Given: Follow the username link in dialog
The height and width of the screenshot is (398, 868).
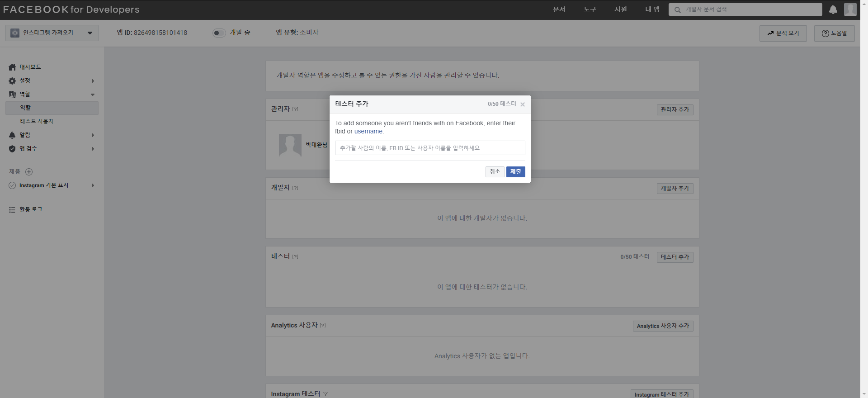Looking at the screenshot, I should (368, 132).
